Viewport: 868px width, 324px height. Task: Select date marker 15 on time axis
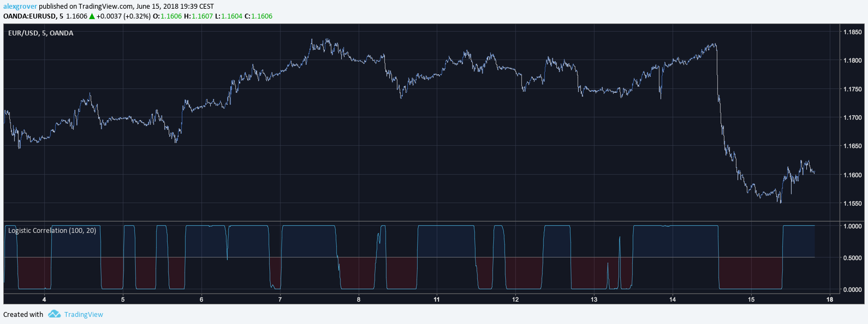751,299
